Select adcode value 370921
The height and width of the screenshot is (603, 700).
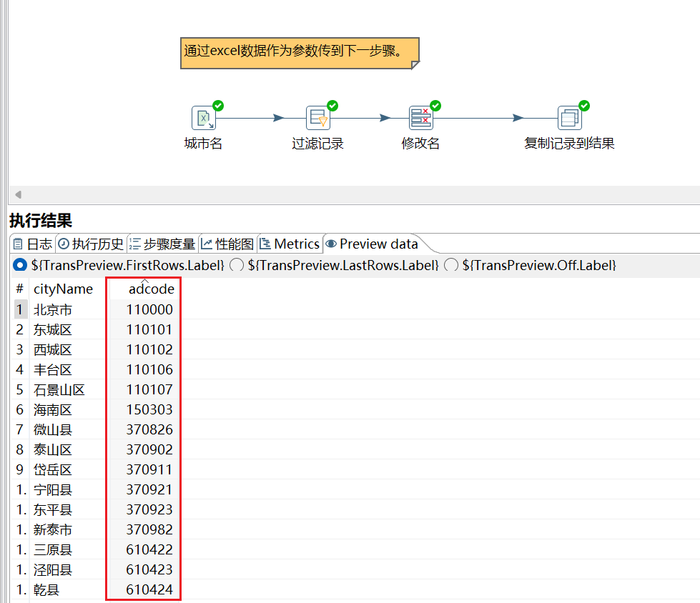149,489
